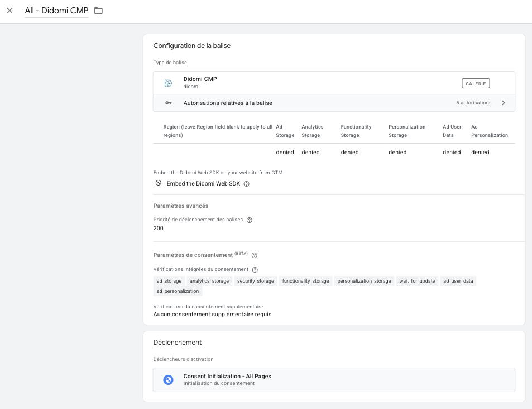532x409 pixels.
Task: Edit the tag name All - Didomi CMP
Action: tap(56, 11)
